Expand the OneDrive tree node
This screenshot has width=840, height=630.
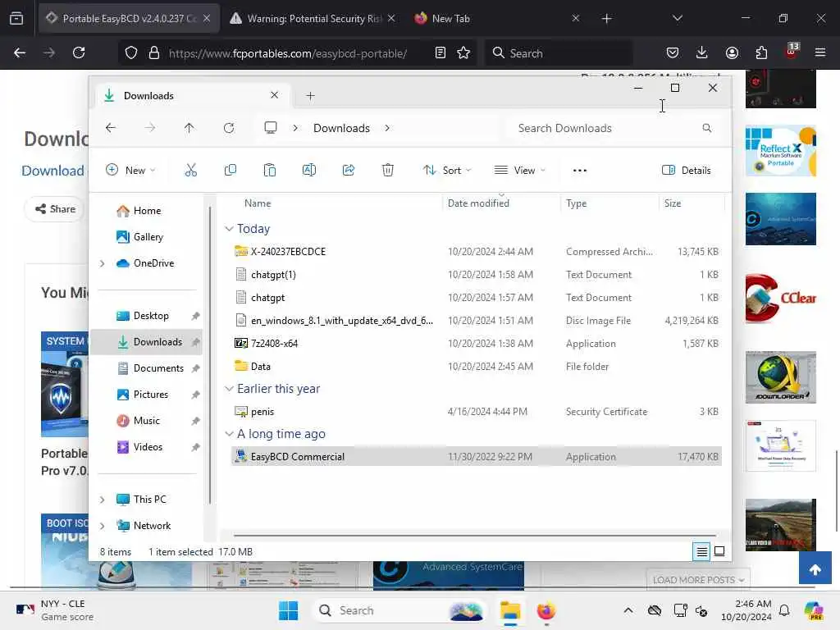(103, 263)
